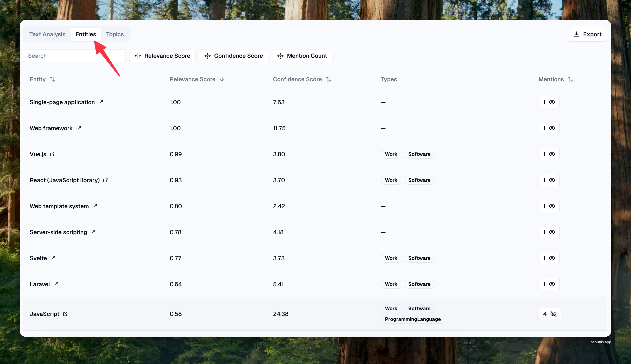Switch to the Text Analysis tab
The height and width of the screenshot is (364, 631).
tap(47, 34)
